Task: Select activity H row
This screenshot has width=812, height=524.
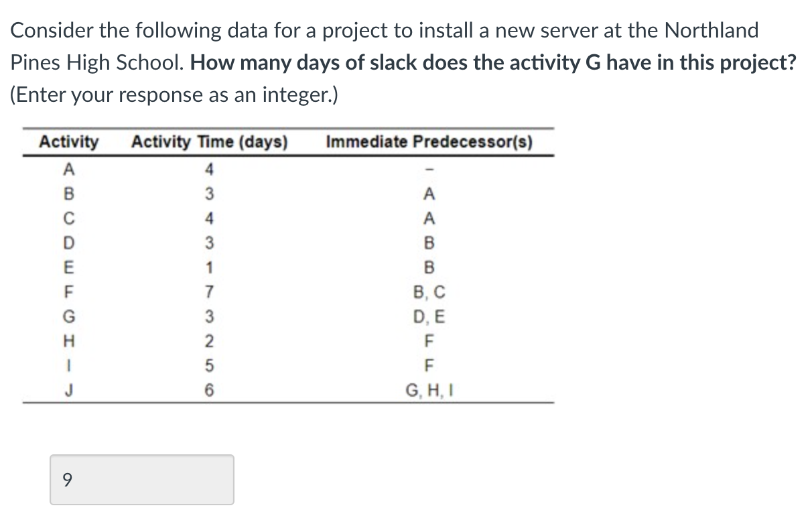Action: [x=68, y=339]
